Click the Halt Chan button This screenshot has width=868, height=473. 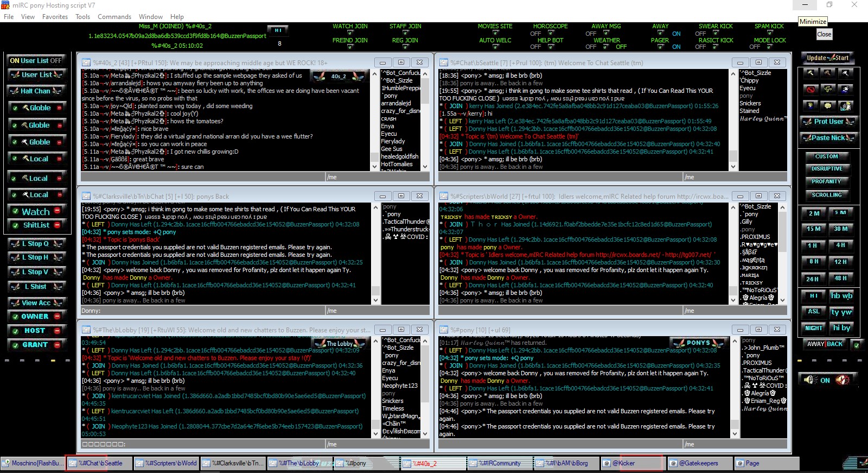(36, 91)
